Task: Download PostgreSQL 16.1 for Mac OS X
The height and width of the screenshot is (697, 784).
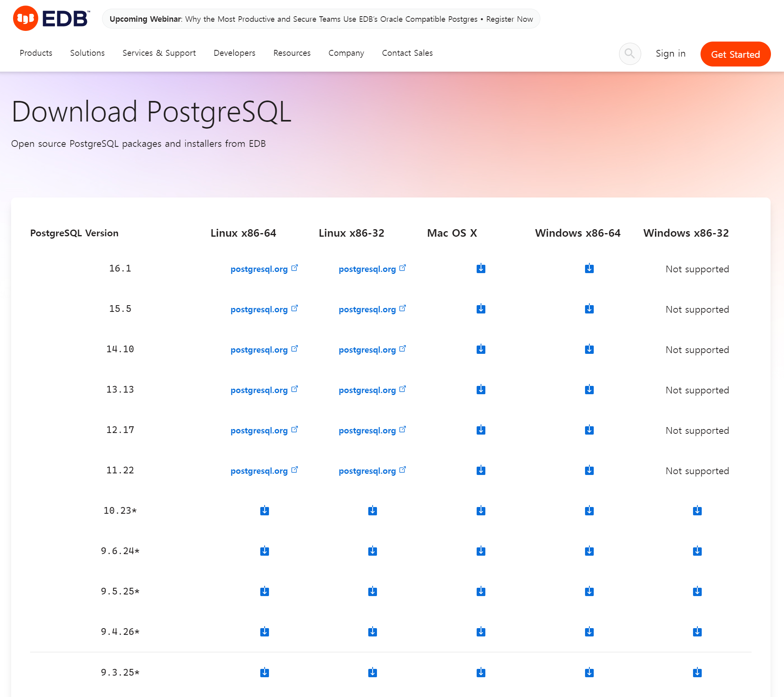Action: tap(481, 269)
